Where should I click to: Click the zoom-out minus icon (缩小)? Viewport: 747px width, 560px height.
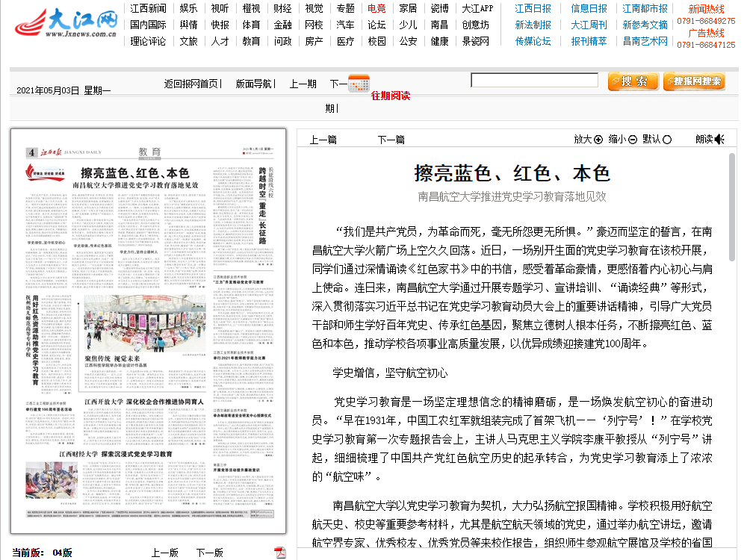633,140
